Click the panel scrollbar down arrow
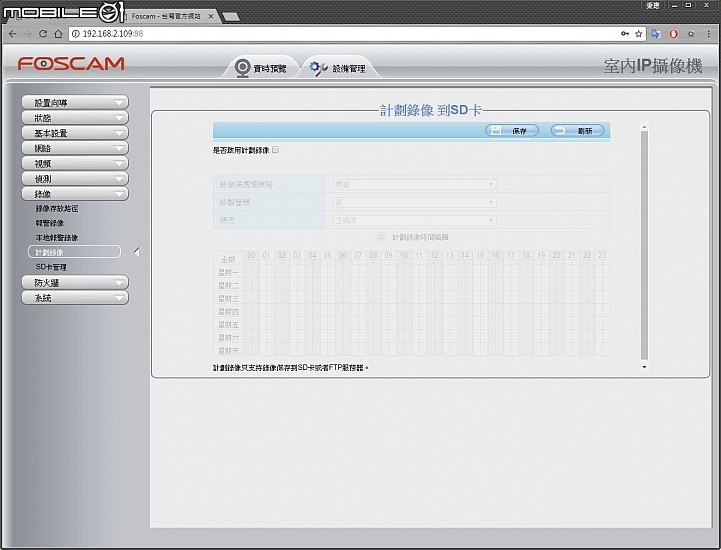Screen dimensions: 721x550 [644, 367]
